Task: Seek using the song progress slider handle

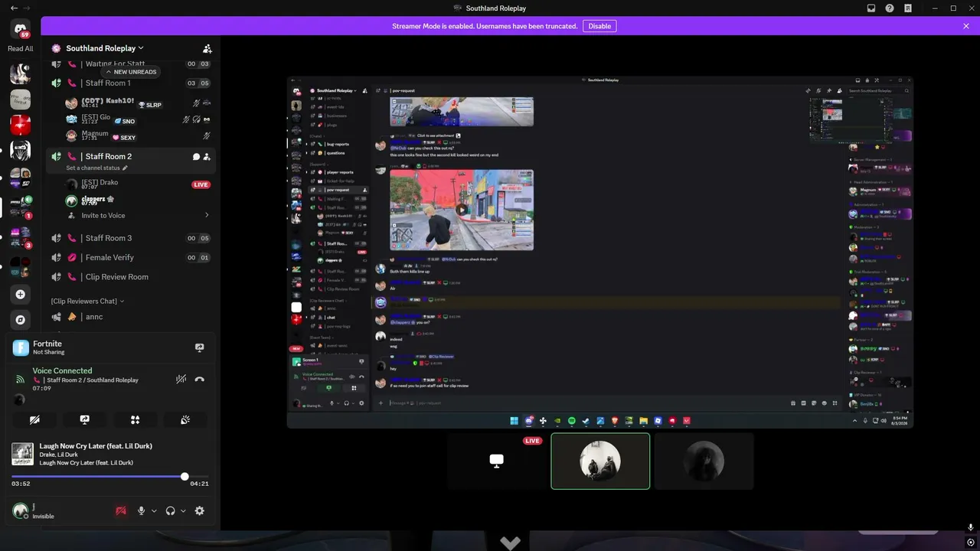Action: point(185,477)
